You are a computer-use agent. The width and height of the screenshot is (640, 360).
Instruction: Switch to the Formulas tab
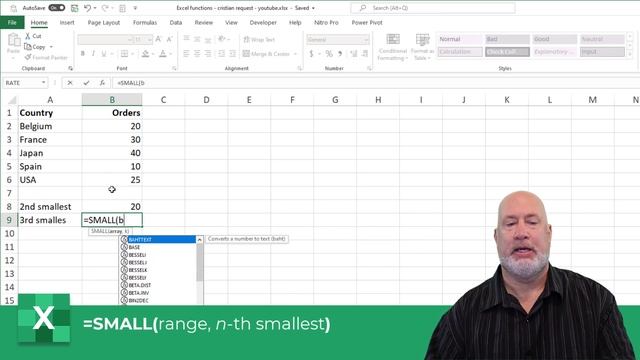point(145,22)
